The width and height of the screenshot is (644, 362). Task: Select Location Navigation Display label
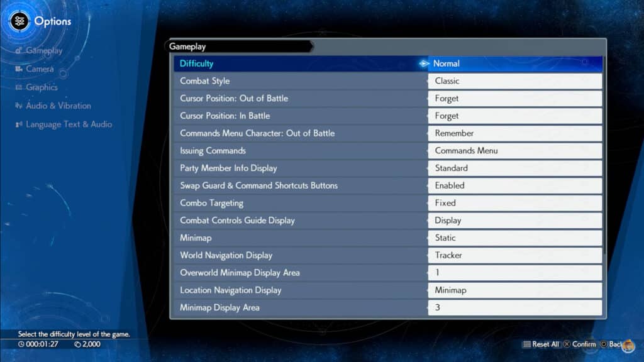[x=230, y=290]
